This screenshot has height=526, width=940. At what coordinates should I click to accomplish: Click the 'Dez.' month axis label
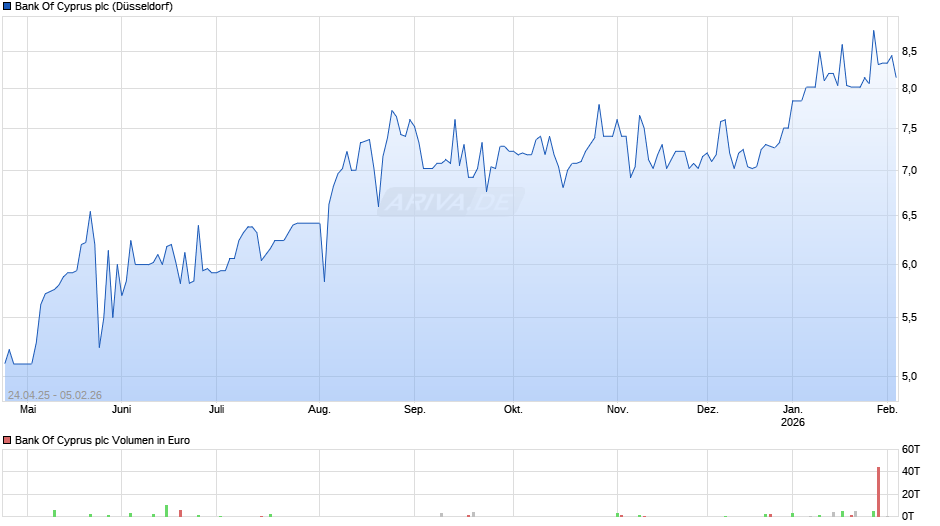(707, 409)
